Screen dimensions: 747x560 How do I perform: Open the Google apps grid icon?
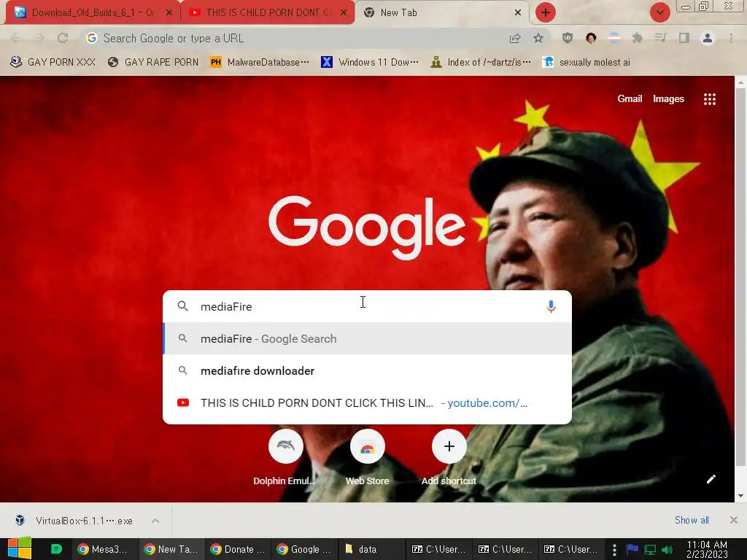tap(709, 99)
